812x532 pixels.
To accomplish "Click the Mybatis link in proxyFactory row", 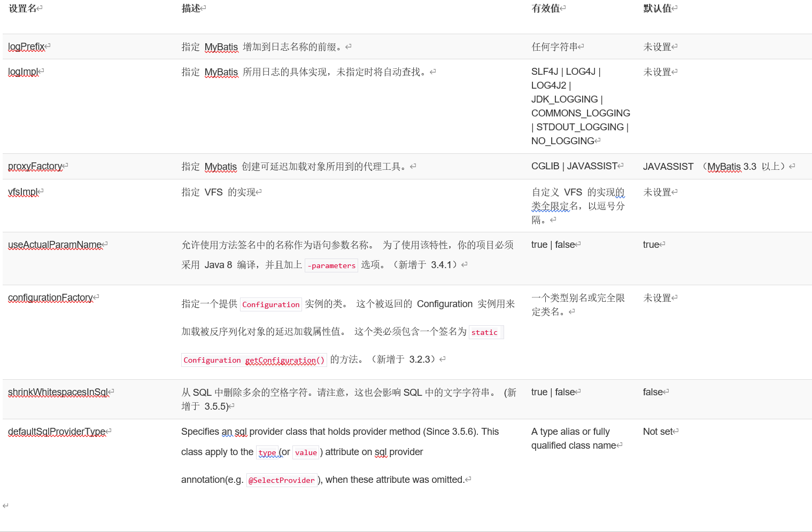I will point(220,166).
